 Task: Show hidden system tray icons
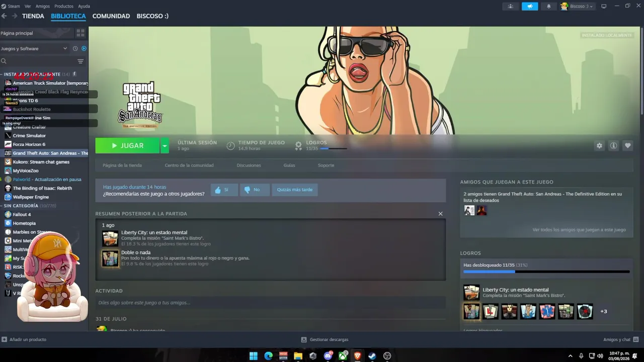click(570, 356)
